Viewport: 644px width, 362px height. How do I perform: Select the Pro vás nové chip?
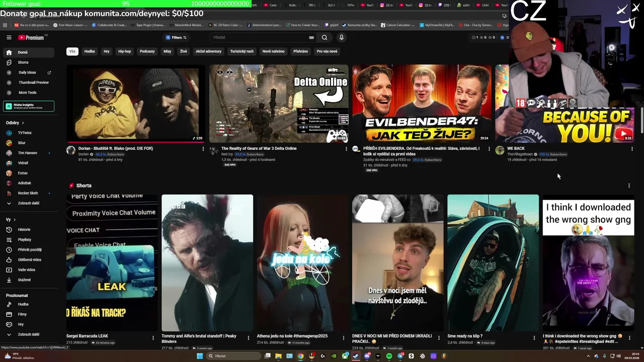(327, 51)
